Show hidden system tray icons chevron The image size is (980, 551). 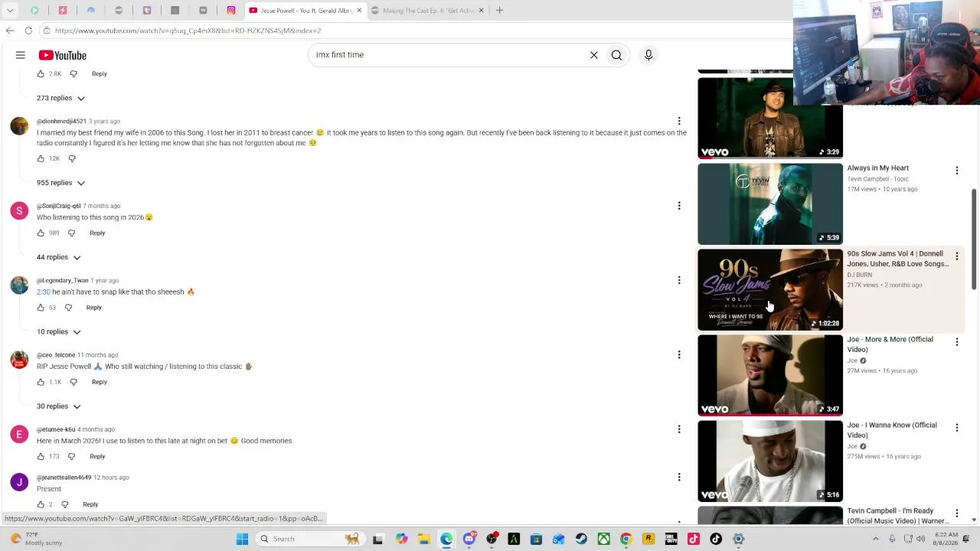(x=875, y=539)
